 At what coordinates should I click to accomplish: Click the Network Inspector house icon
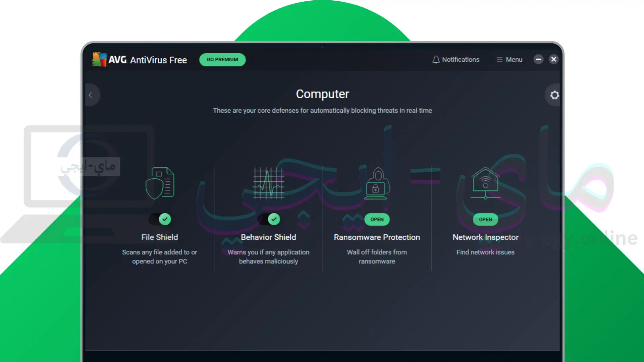[x=485, y=183]
